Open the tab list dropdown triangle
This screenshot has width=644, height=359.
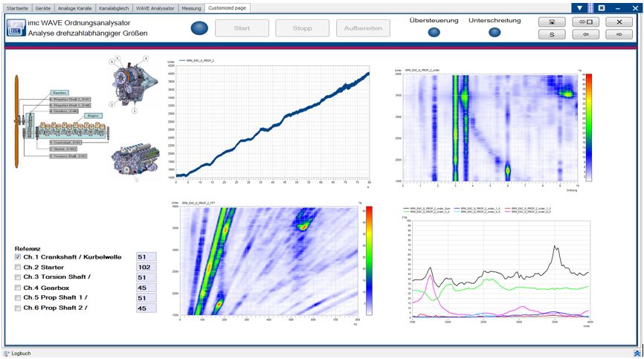(x=579, y=7)
